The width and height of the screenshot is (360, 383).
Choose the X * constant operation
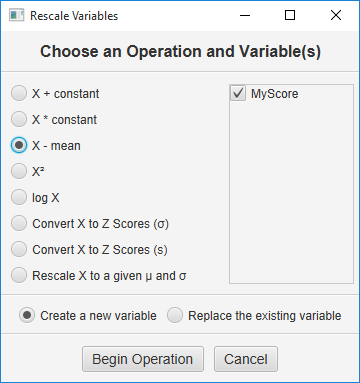[19, 119]
